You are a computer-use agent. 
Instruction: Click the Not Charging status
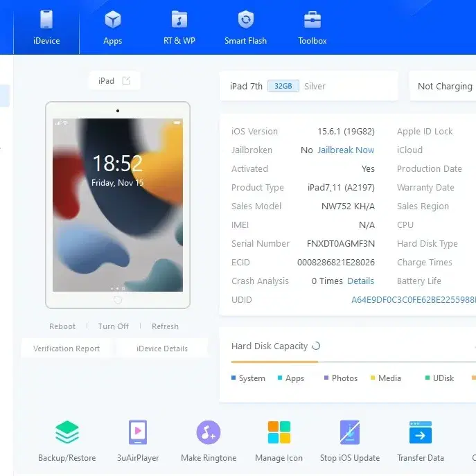click(x=445, y=87)
